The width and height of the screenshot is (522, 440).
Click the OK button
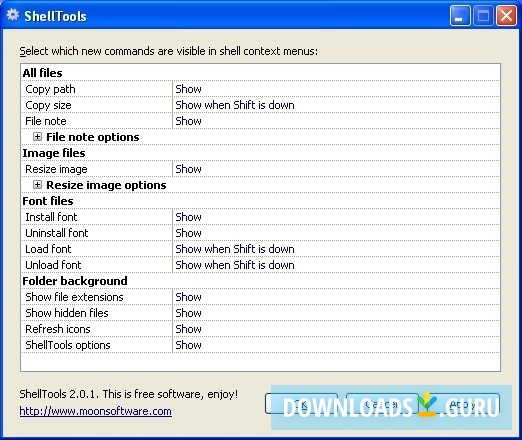301,404
